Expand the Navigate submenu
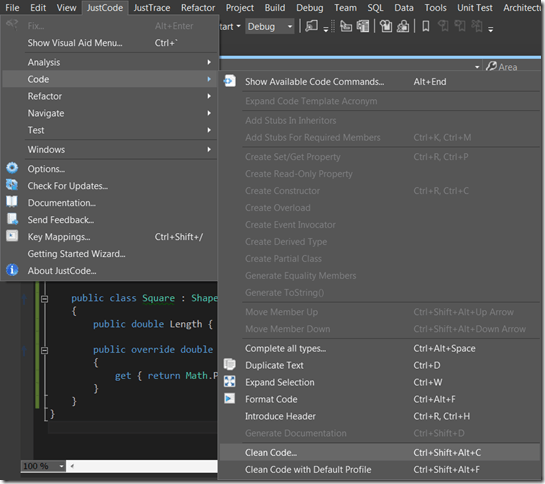Image resolution: width=545 pixels, height=484 pixels. pyautogui.click(x=110, y=113)
